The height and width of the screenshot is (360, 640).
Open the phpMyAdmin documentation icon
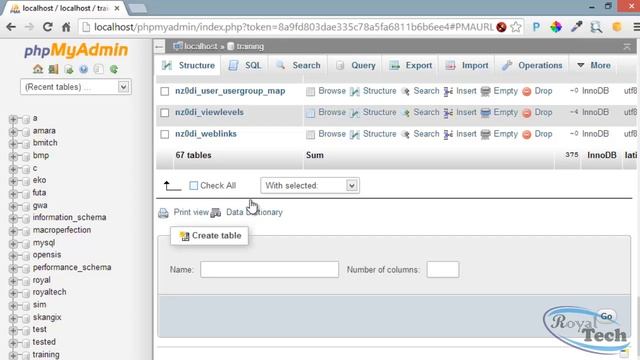pos(84,69)
